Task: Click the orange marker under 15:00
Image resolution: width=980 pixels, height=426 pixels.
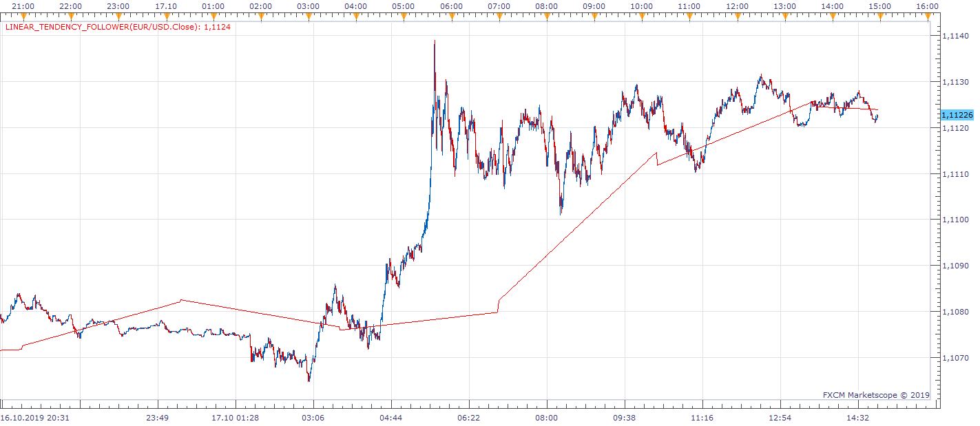Action: [879, 17]
